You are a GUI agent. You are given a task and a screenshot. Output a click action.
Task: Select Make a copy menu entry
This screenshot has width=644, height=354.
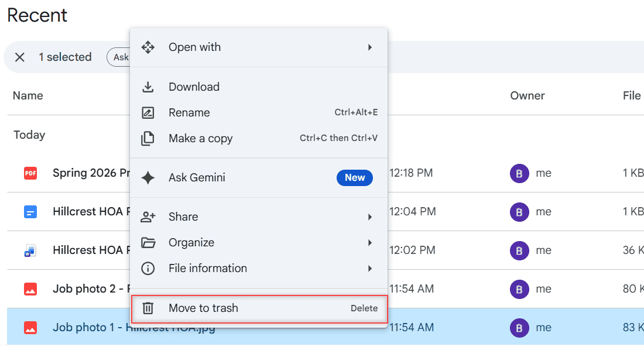click(x=259, y=139)
